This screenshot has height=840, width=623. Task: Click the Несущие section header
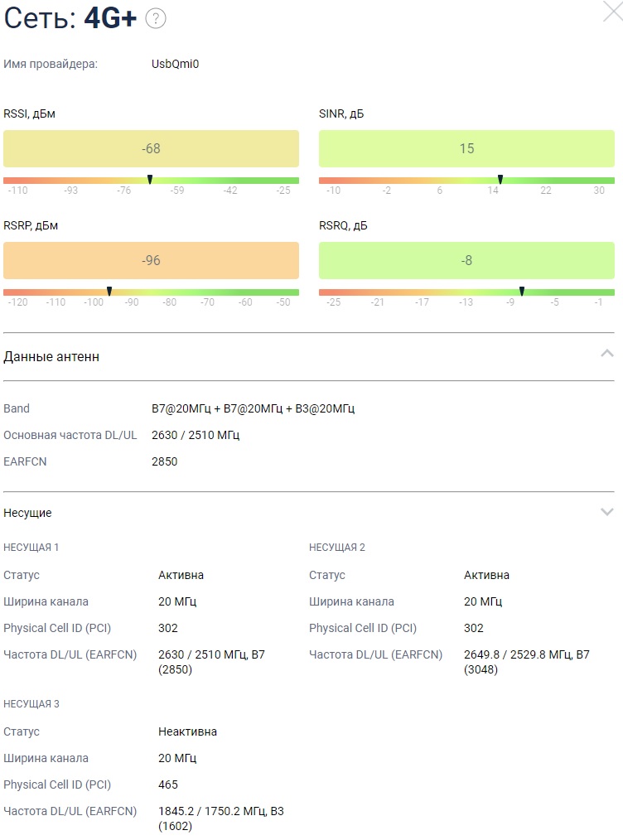click(x=28, y=513)
